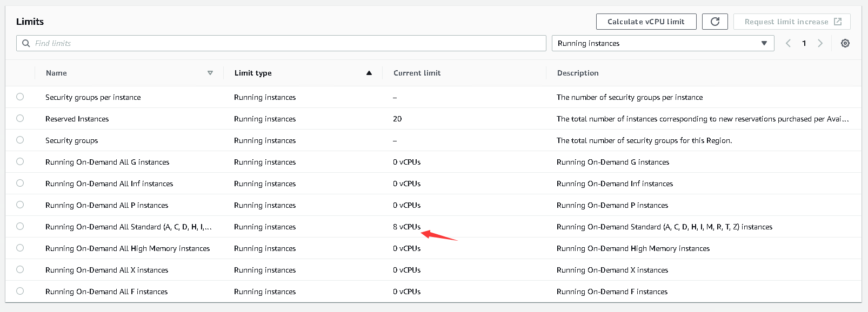Screen dimensions: 868x312
Task: Click description 'Running On-Demand Standard (A, C, D...'
Action: tap(664, 227)
